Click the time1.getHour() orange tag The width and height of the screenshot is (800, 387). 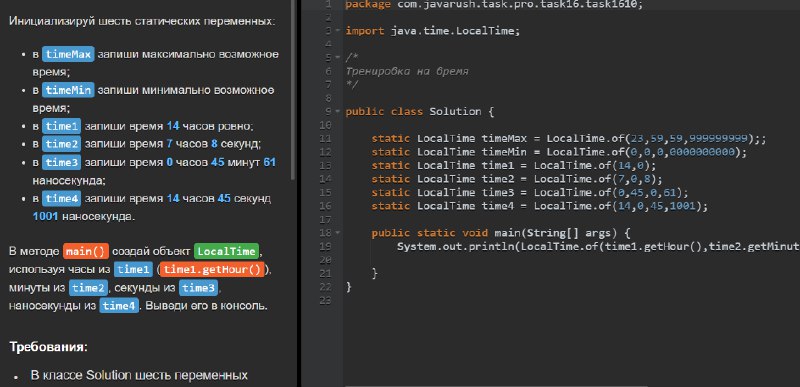pyautogui.click(x=213, y=270)
